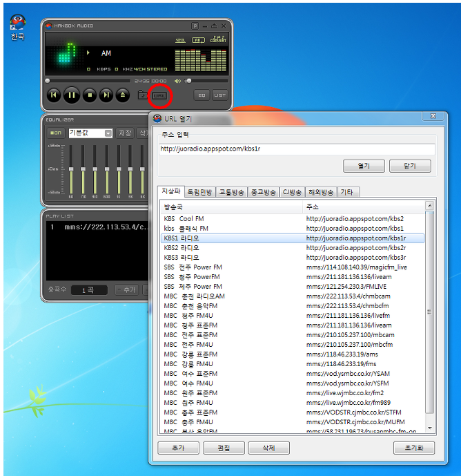Screen dimensions: 461x476
Task: Click Hangok Audio logo icon in titlebar
Action: (49, 26)
